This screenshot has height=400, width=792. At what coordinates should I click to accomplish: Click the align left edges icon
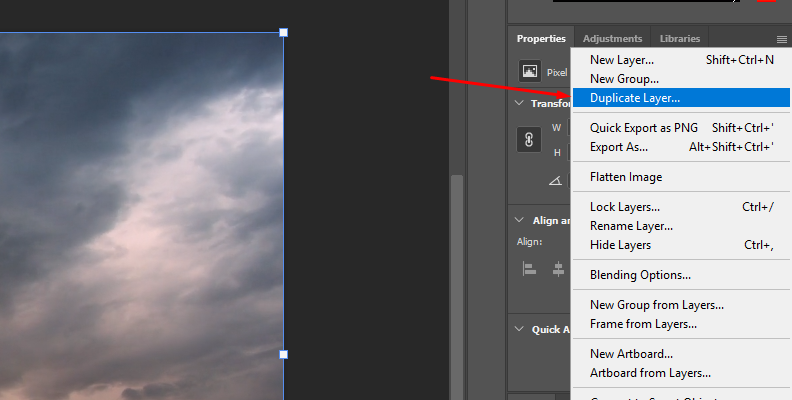530,269
